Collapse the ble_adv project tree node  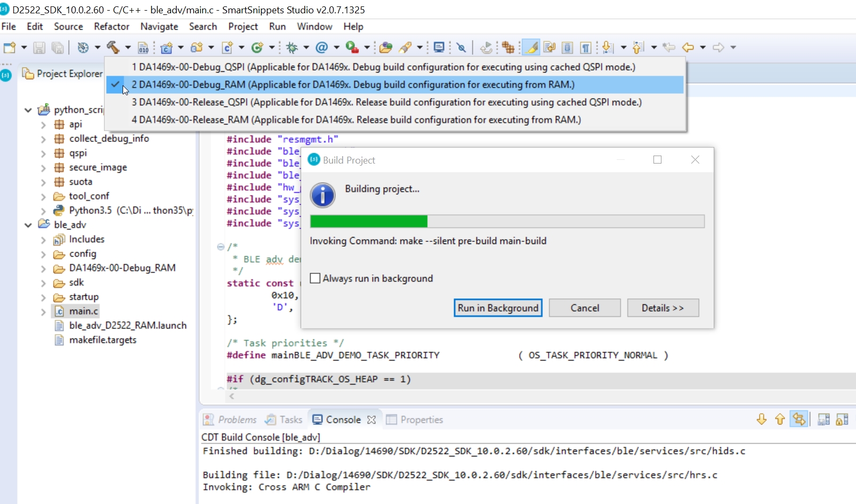click(x=28, y=225)
